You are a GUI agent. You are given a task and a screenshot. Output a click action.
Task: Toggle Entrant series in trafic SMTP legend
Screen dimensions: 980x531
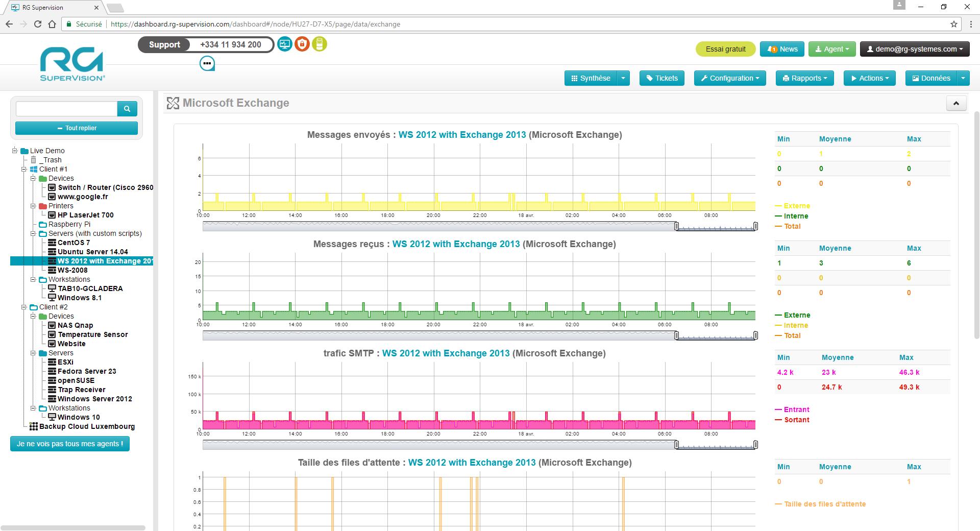pyautogui.click(x=792, y=409)
